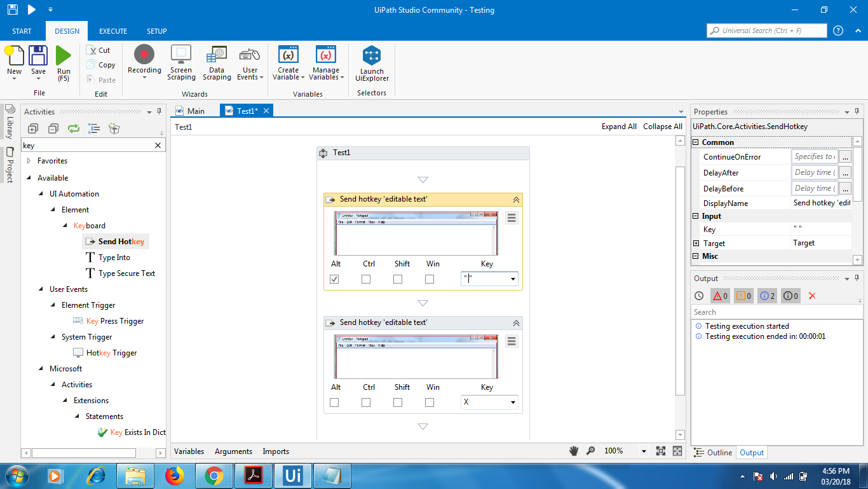Viewport: 868px width, 489px height.
Task: Open Key dropdown showing X
Action: point(513,403)
